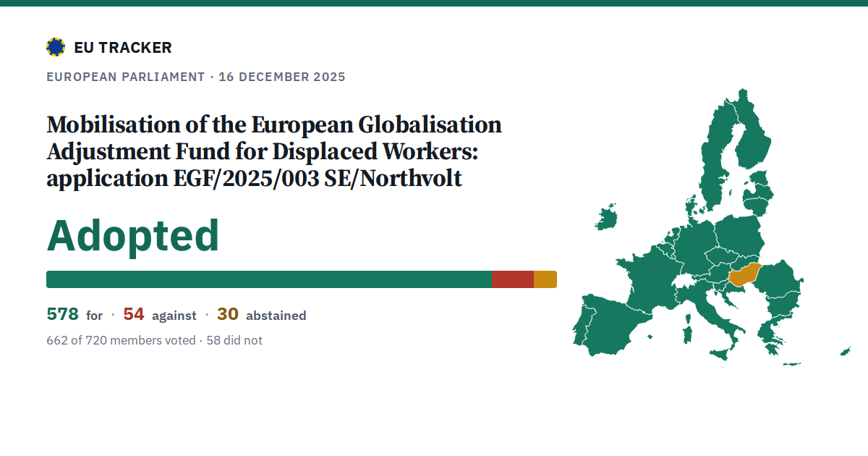Select the '54 against' vote count
The height and width of the screenshot is (456, 868).
[159, 315]
